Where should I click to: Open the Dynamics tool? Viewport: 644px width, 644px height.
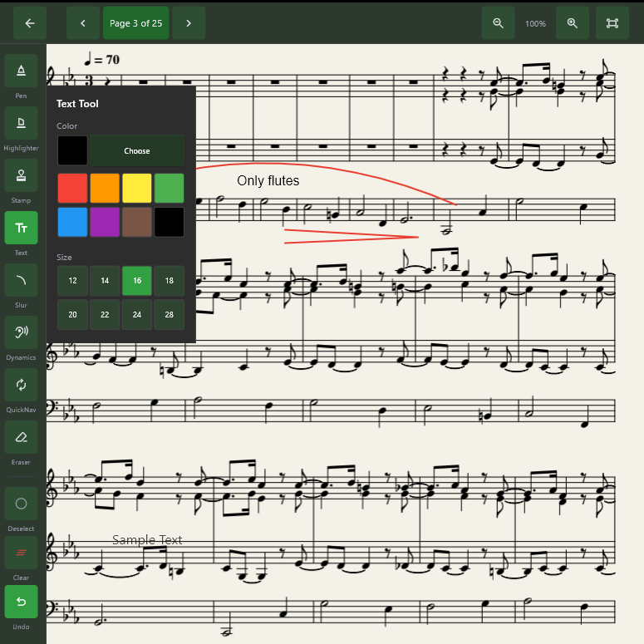tap(22, 332)
